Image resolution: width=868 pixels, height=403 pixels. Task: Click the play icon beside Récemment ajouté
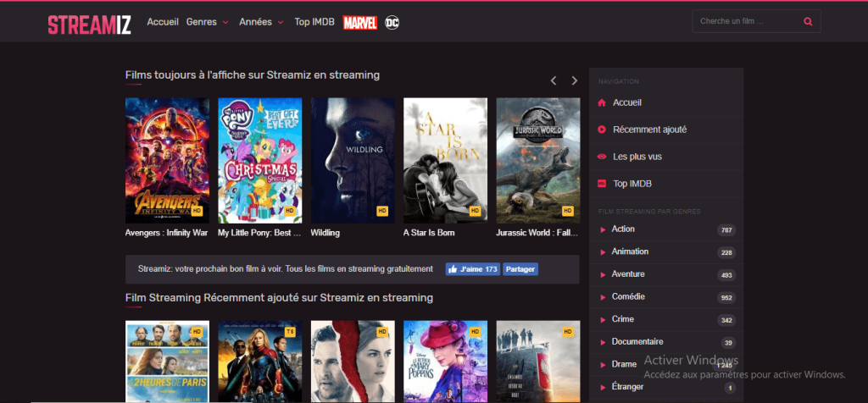602,130
